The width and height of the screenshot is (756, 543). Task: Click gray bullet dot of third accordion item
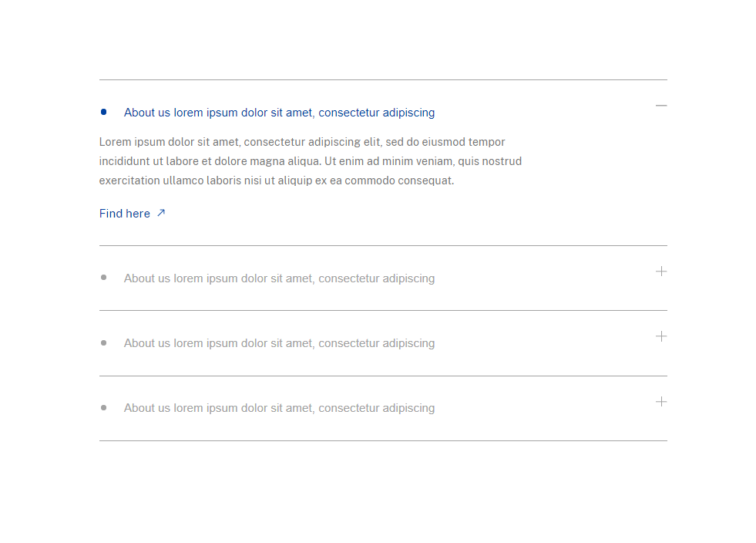coord(104,343)
